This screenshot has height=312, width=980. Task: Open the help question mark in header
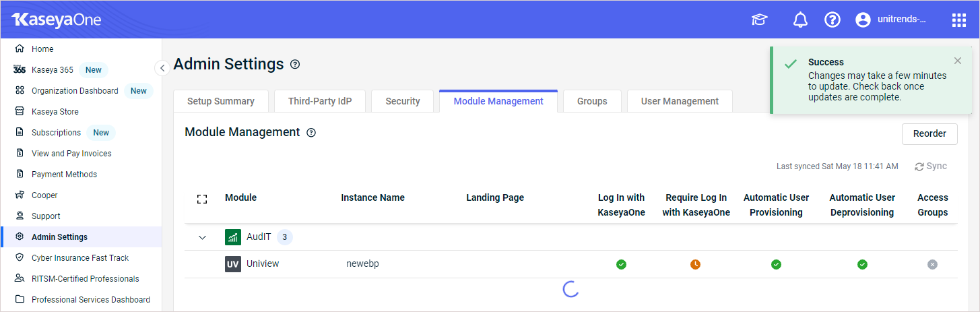click(832, 20)
